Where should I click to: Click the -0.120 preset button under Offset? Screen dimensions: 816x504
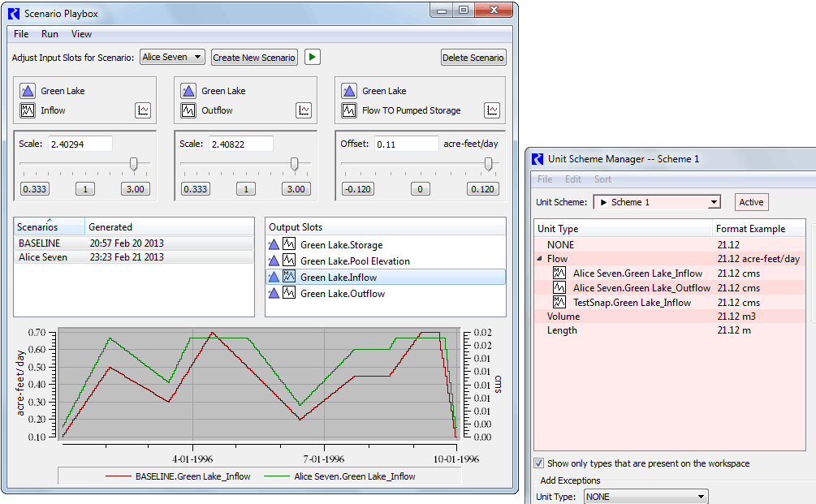358,189
